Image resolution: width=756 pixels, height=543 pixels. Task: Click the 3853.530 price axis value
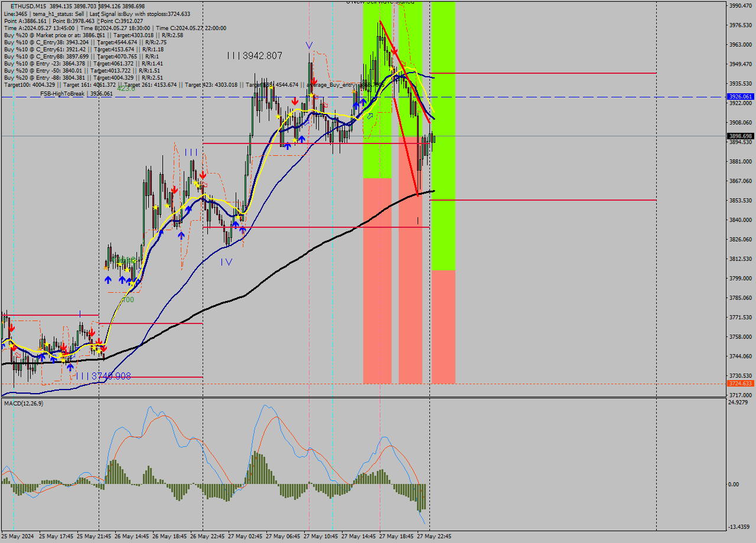(x=741, y=200)
